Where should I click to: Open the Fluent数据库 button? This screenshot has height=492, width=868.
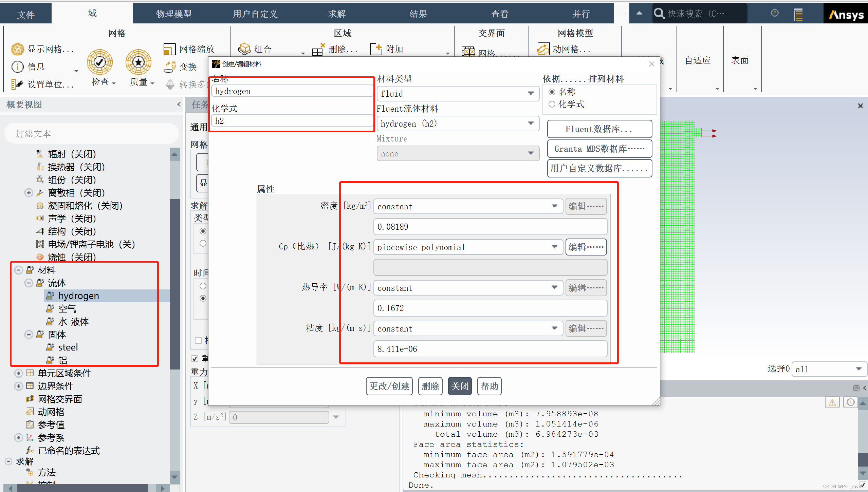point(599,129)
